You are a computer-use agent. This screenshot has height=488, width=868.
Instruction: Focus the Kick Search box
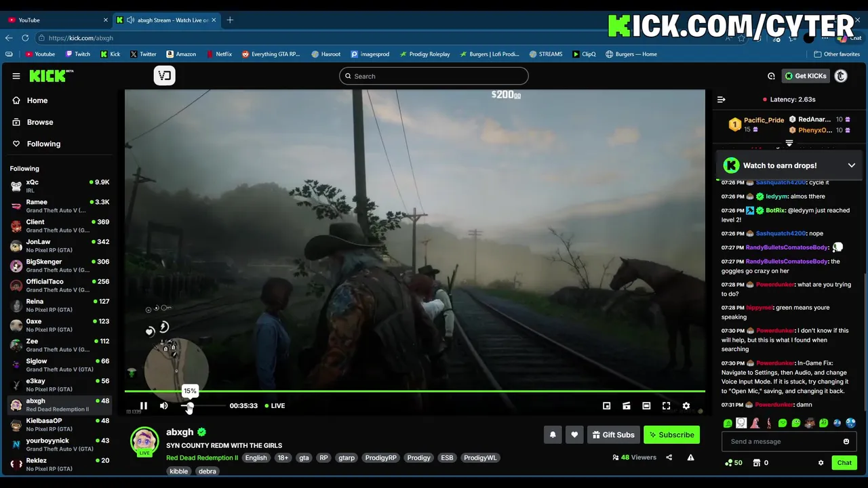(434, 76)
